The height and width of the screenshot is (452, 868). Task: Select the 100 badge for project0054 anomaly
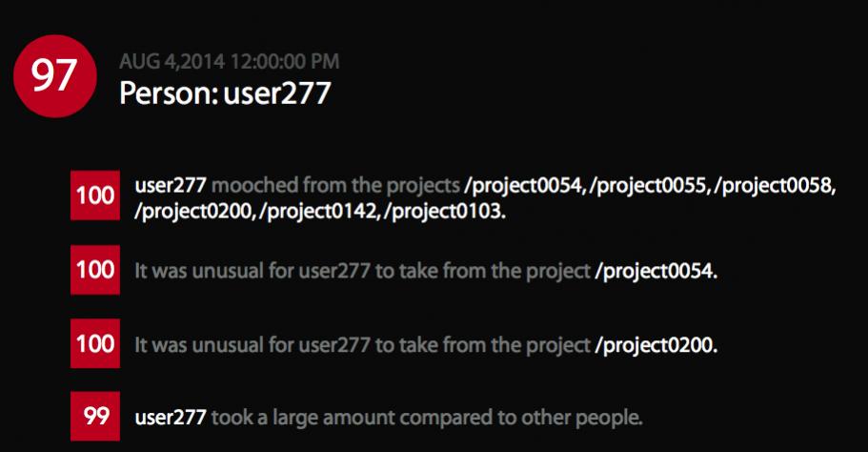tap(95, 270)
